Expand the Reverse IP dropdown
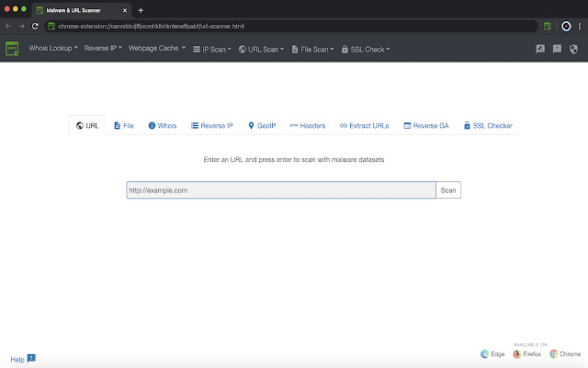Viewport: 588px width, 368px height. pyautogui.click(x=103, y=48)
